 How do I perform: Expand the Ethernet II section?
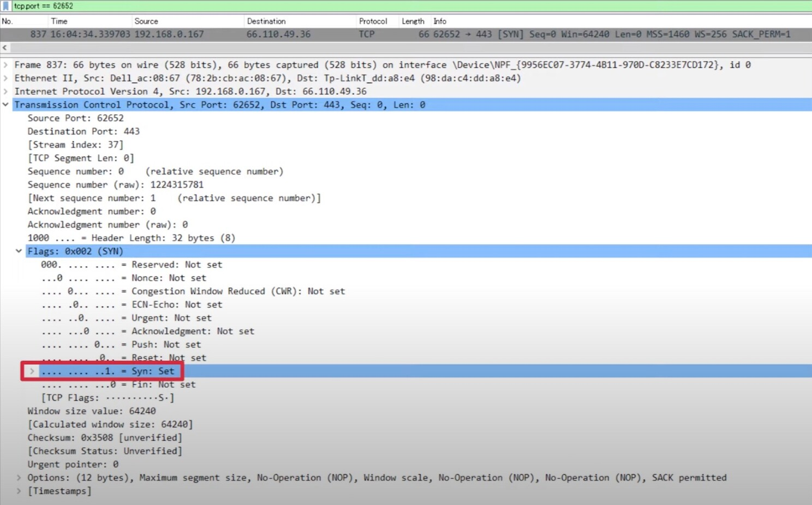coord(5,79)
